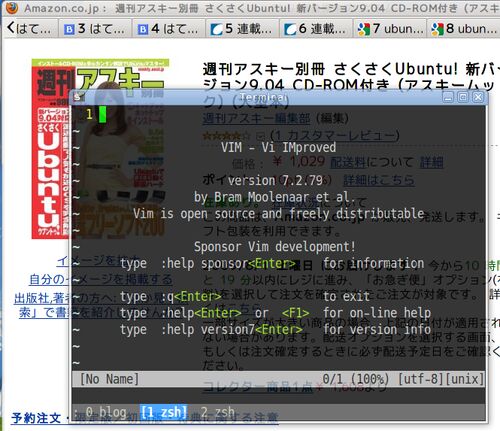Viewport: 500px width, 431px height.
Task: Click the Google favicon on tab 8 ubun
Action: tap(437, 29)
